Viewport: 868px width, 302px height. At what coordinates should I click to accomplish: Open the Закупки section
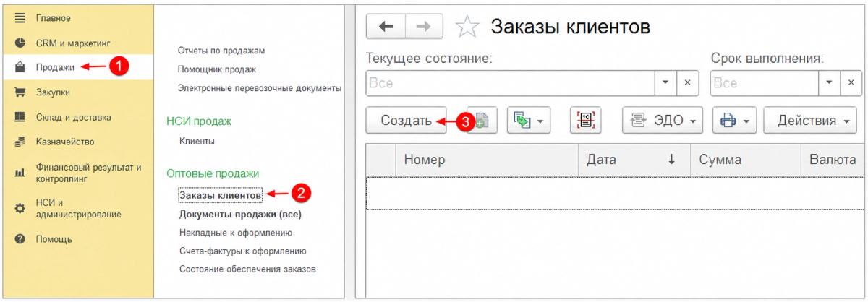point(53,92)
